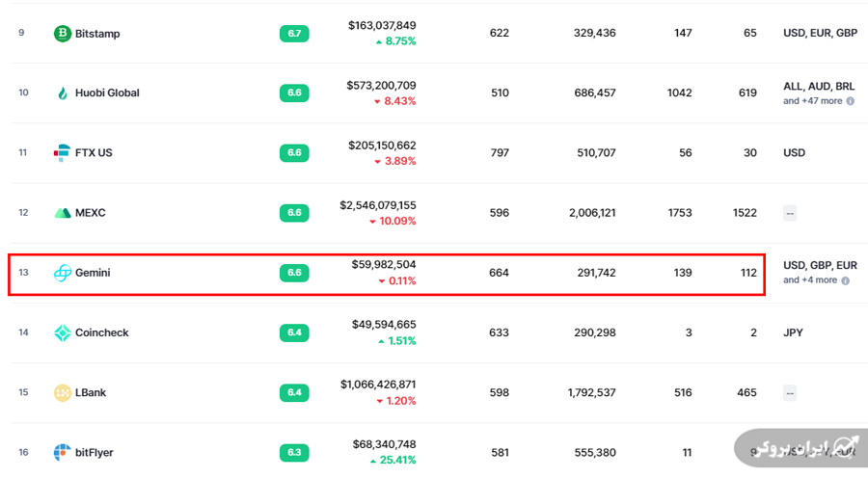Image resolution: width=868 pixels, height=478 pixels.
Task: Click rank number 13 cell
Action: pos(23,273)
